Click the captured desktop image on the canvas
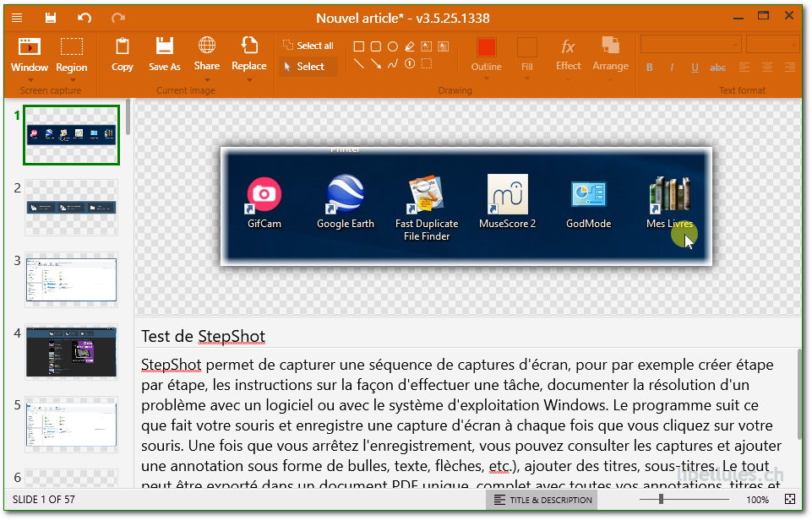This screenshot has width=812, height=520. coord(466,207)
